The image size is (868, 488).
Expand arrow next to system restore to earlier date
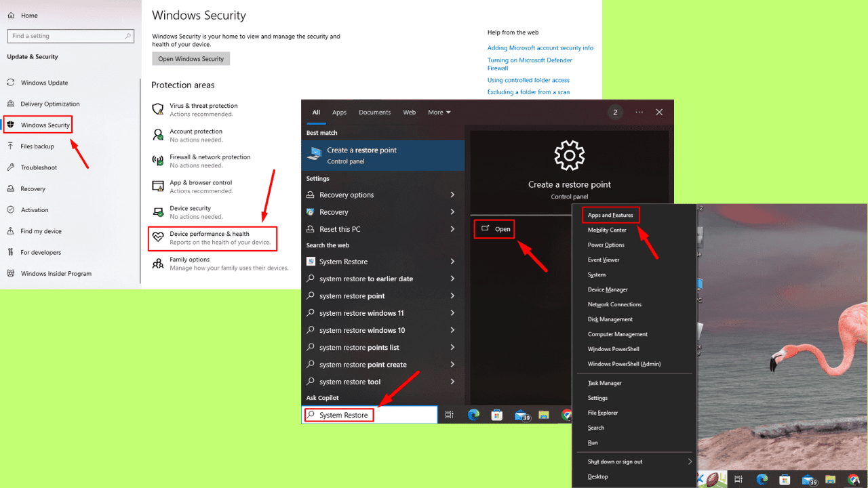(x=452, y=279)
